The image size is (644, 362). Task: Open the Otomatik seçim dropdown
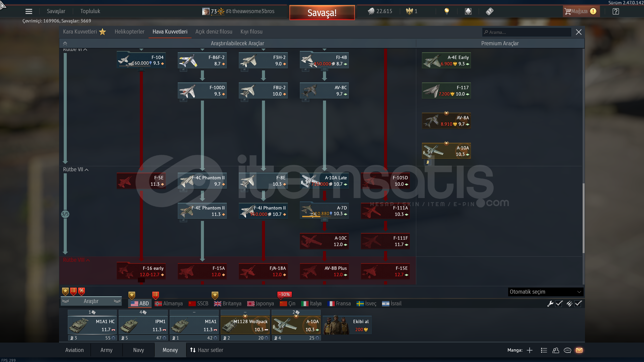(x=546, y=292)
